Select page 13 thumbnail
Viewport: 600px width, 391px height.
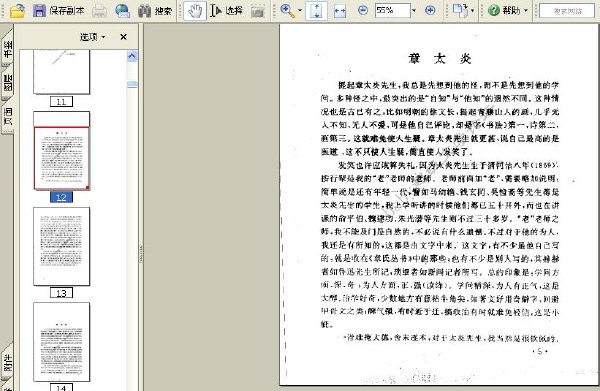[x=62, y=246]
